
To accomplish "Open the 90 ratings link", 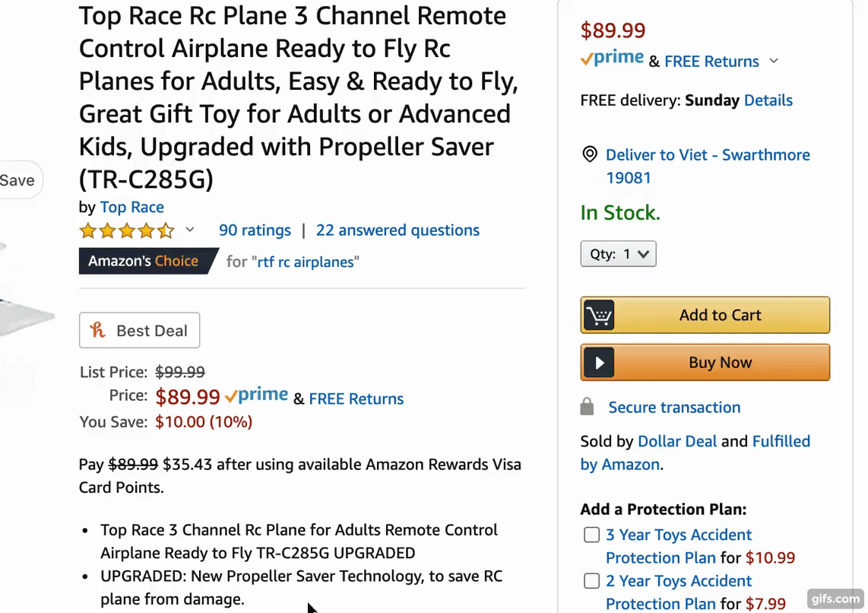I will pos(255,230).
